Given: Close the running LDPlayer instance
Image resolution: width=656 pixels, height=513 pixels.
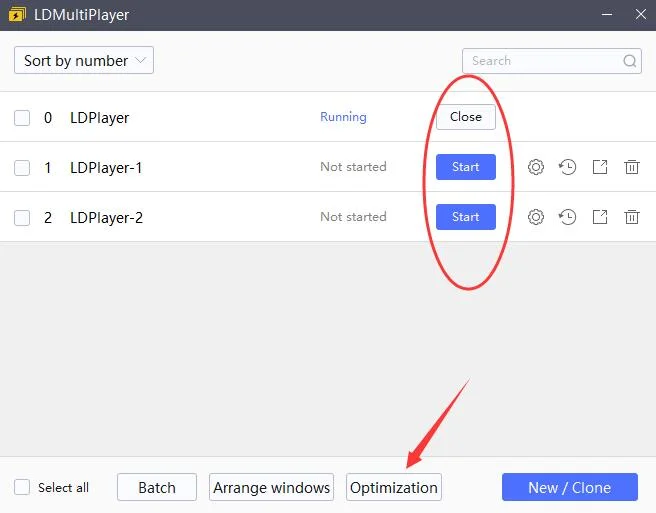Looking at the screenshot, I should point(466,117).
